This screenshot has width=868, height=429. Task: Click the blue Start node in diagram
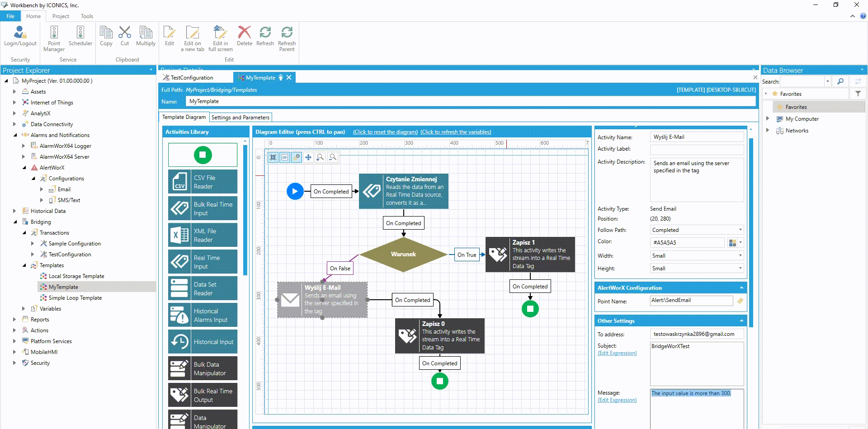(295, 191)
